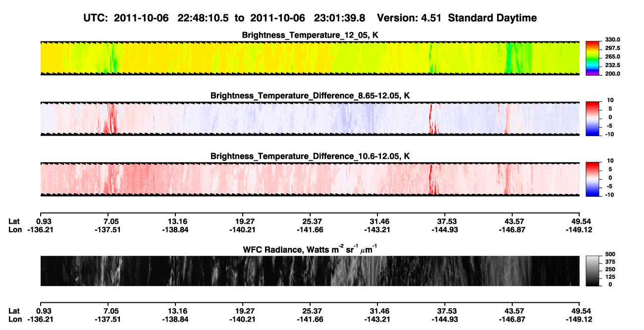Click the lower axis Lon row header

click(x=15, y=319)
